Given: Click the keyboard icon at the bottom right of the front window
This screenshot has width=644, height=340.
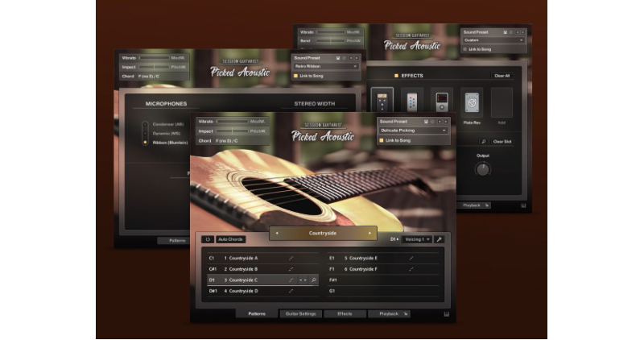Looking at the screenshot, I should tap(447, 314).
